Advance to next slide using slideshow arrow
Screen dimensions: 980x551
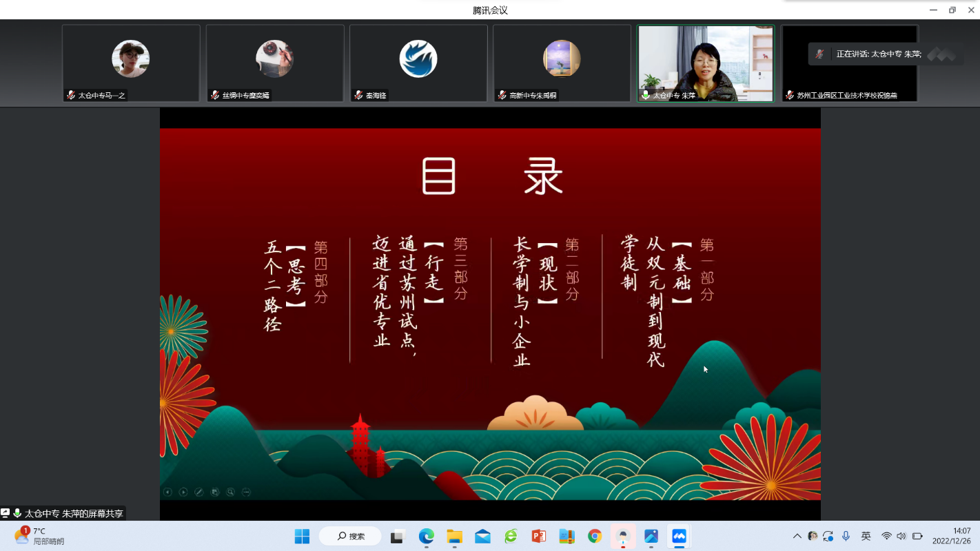click(x=183, y=492)
